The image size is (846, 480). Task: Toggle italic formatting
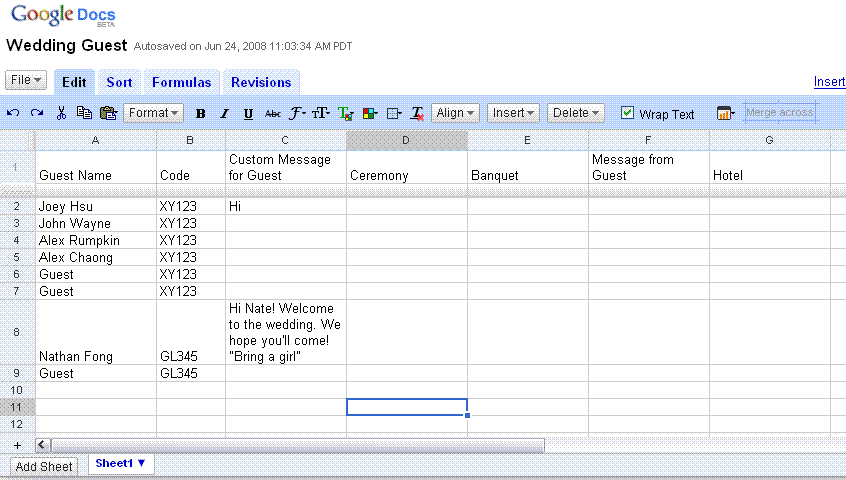coord(224,114)
